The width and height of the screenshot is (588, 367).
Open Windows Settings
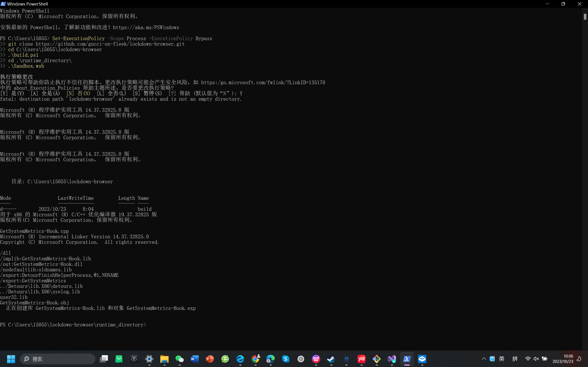pyautogui.click(x=150, y=359)
